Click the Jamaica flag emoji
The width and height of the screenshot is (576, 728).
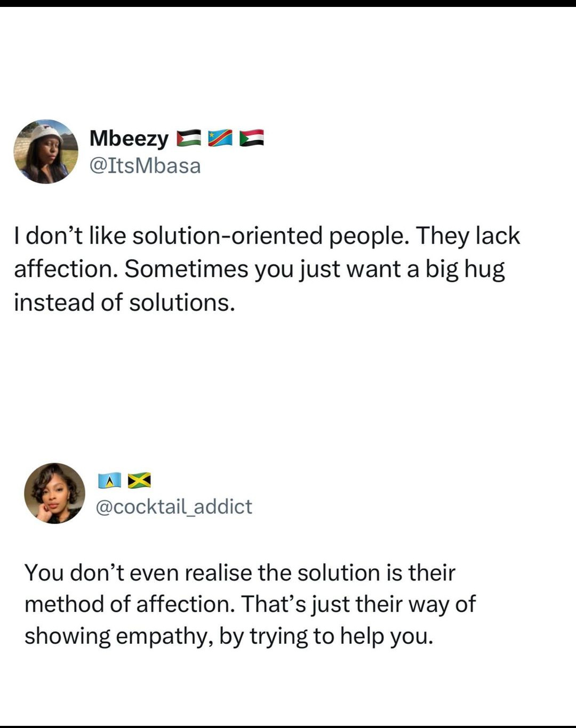click(139, 481)
